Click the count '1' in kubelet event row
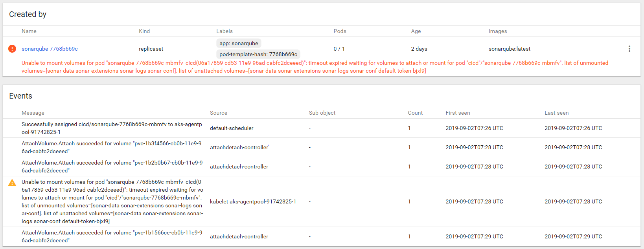The width and height of the screenshot is (644, 249). point(409,201)
